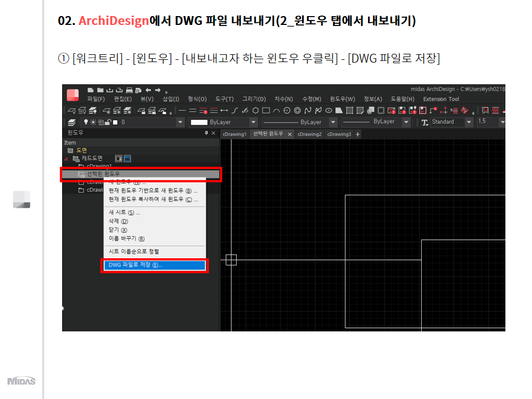Lock the selected layer padlock toolbar icon

141,111
